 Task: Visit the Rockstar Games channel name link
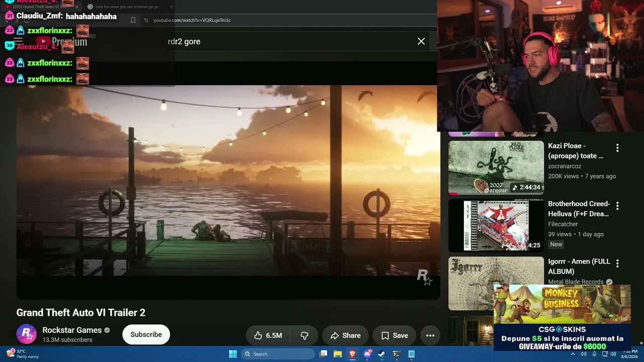click(72, 330)
